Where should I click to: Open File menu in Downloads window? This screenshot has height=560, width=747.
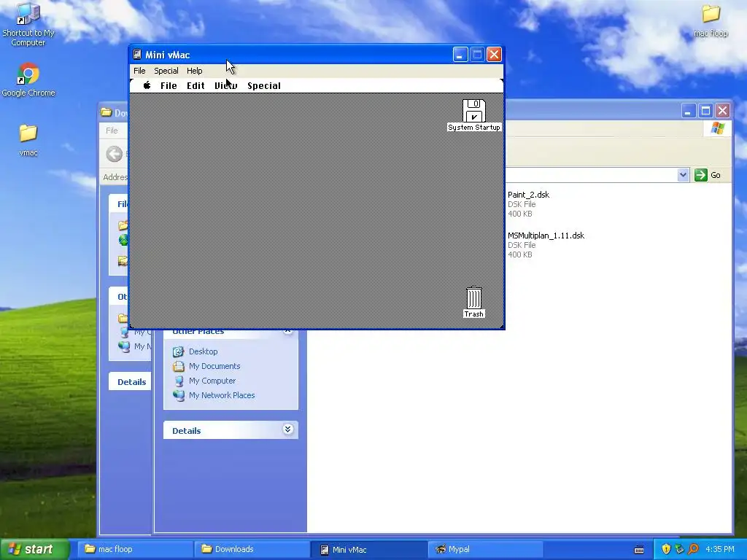pos(112,131)
